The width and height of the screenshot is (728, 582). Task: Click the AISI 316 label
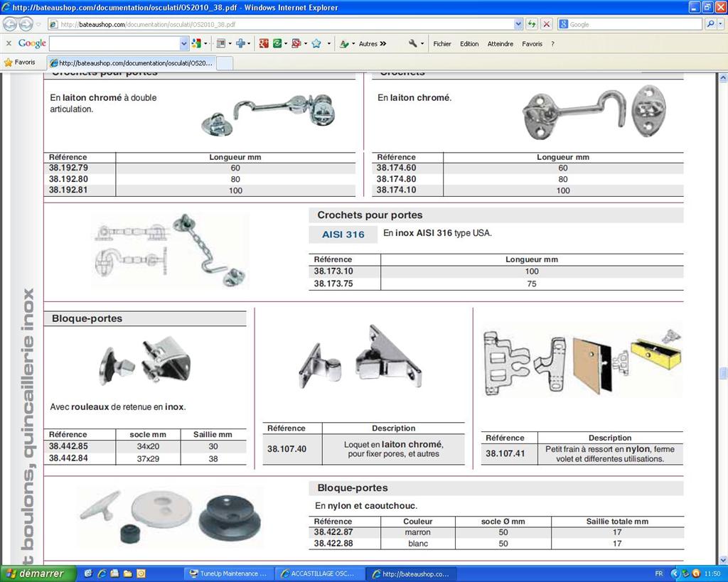pyautogui.click(x=343, y=235)
